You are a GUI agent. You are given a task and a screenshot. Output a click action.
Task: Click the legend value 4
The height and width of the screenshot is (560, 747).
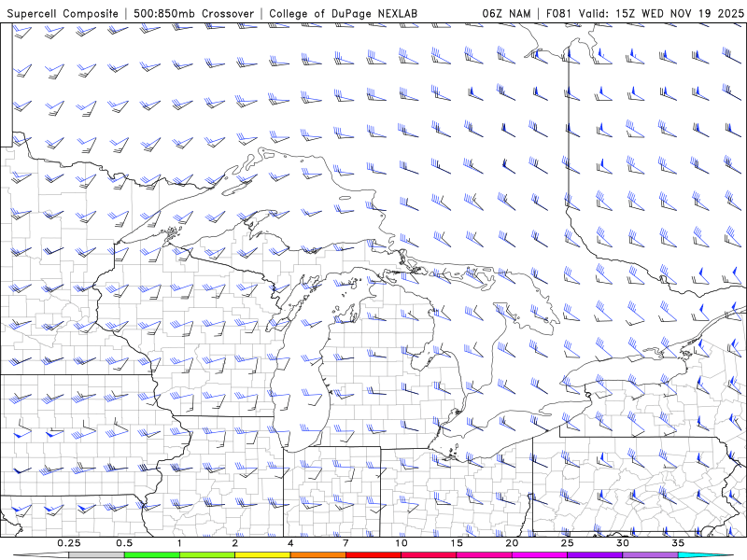point(290,543)
